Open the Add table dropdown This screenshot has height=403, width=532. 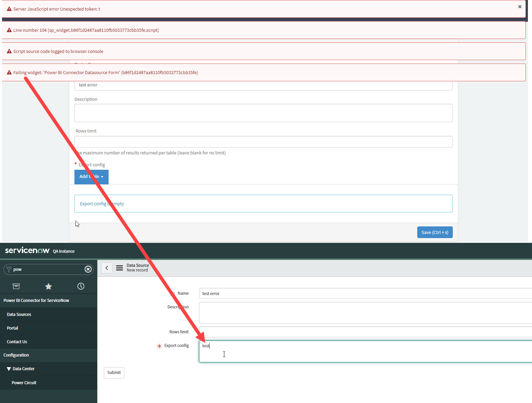coord(91,177)
